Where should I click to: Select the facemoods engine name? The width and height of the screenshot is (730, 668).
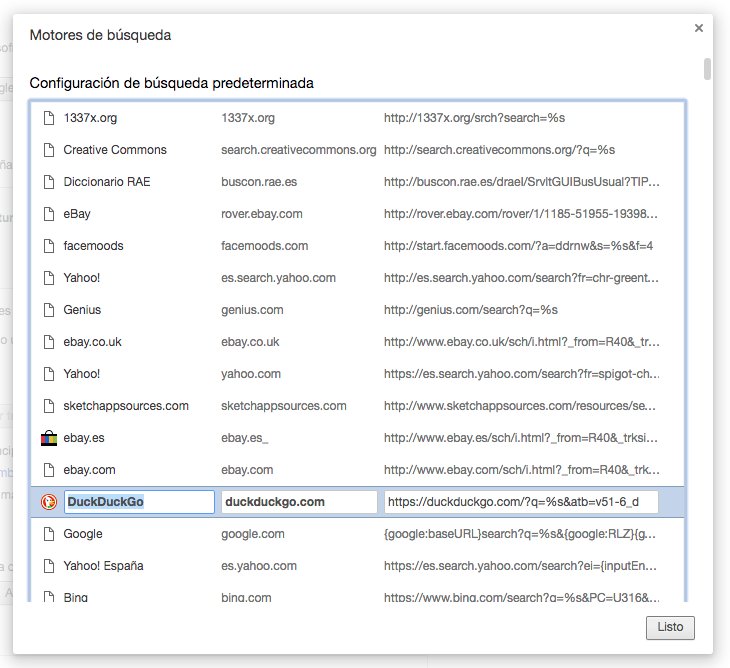94,246
